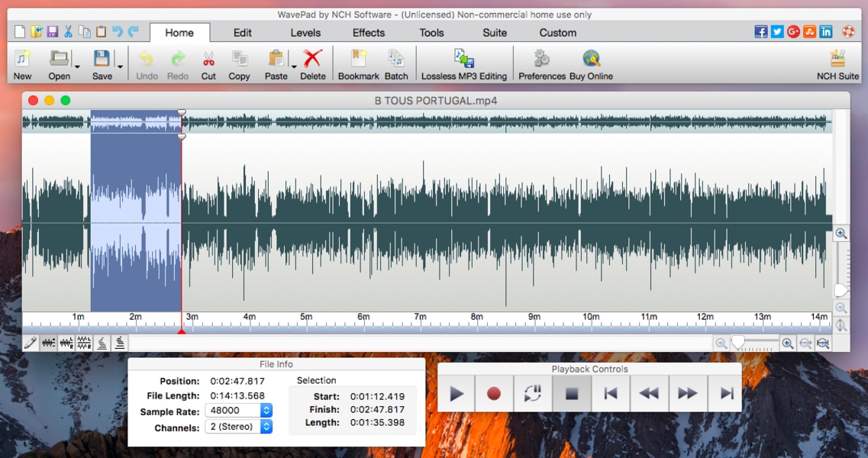Image resolution: width=868 pixels, height=458 pixels.
Task: Click the small floppy save quick-access icon
Action: click(53, 31)
